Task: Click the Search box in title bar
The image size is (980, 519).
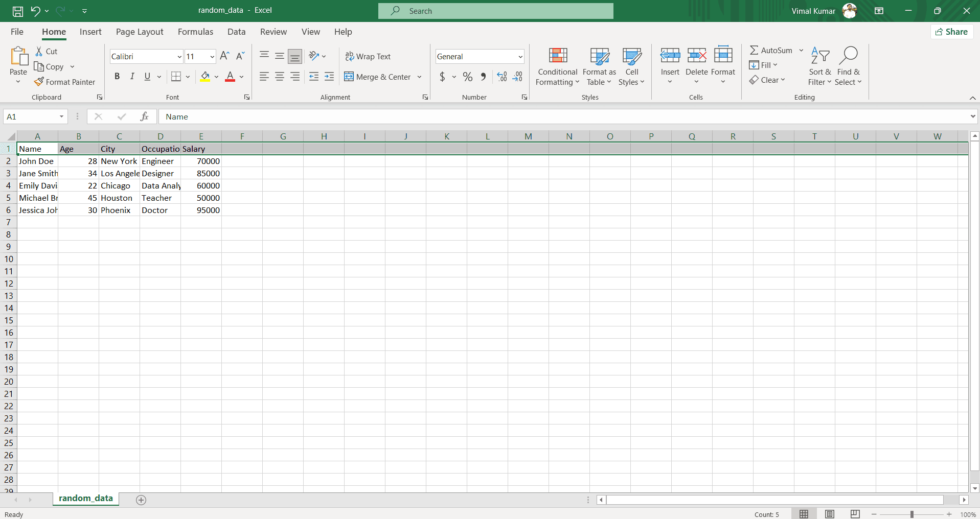Action: (495, 11)
